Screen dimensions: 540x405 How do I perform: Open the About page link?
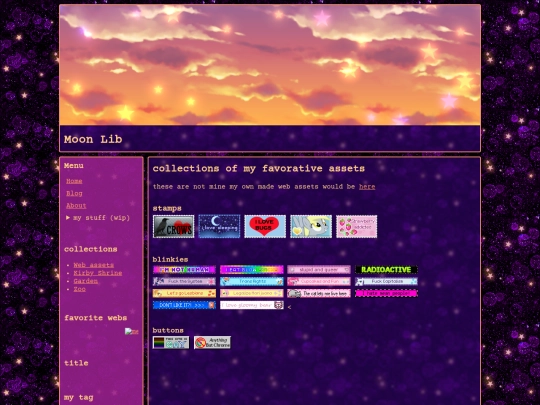(x=76, y=206)
